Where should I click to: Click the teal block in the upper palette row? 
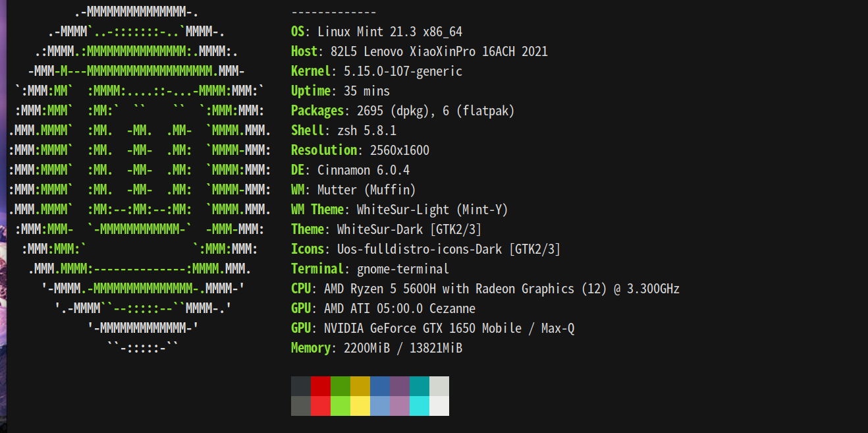[x=420, y=386]
